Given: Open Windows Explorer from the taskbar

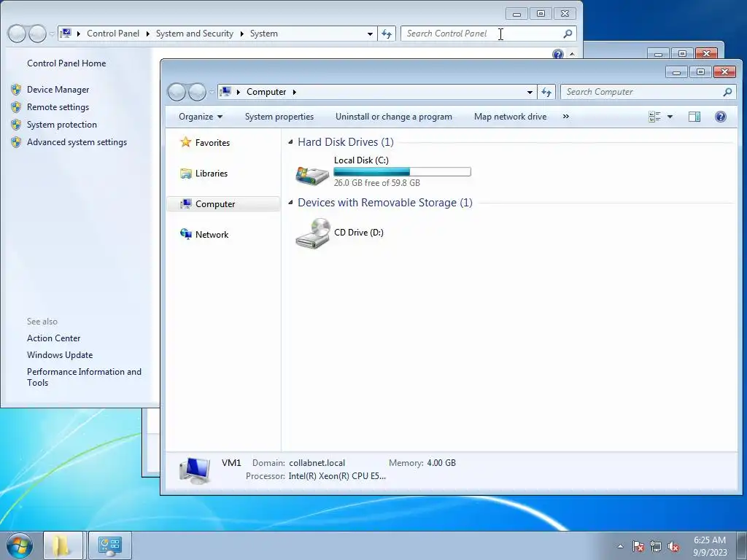Looking at the screenshot, I should [x=63, y=545].
